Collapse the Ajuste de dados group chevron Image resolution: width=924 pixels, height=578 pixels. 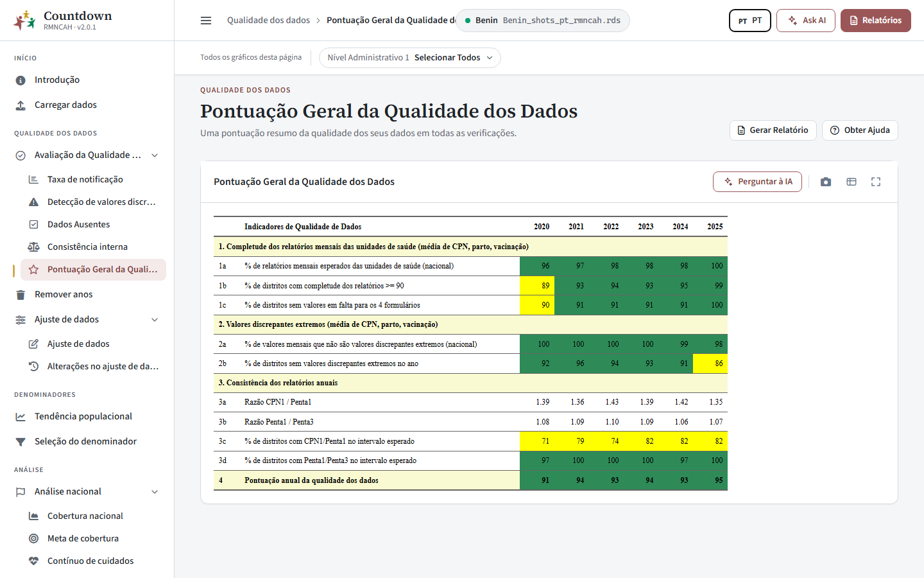coord(155,320)
